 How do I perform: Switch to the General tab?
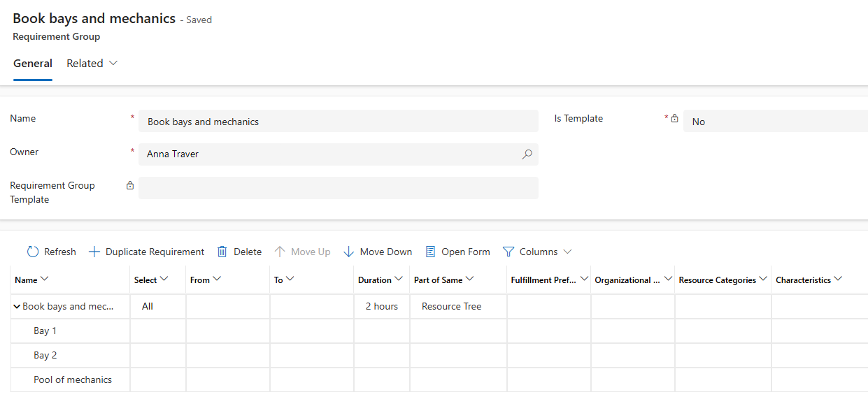33,63
